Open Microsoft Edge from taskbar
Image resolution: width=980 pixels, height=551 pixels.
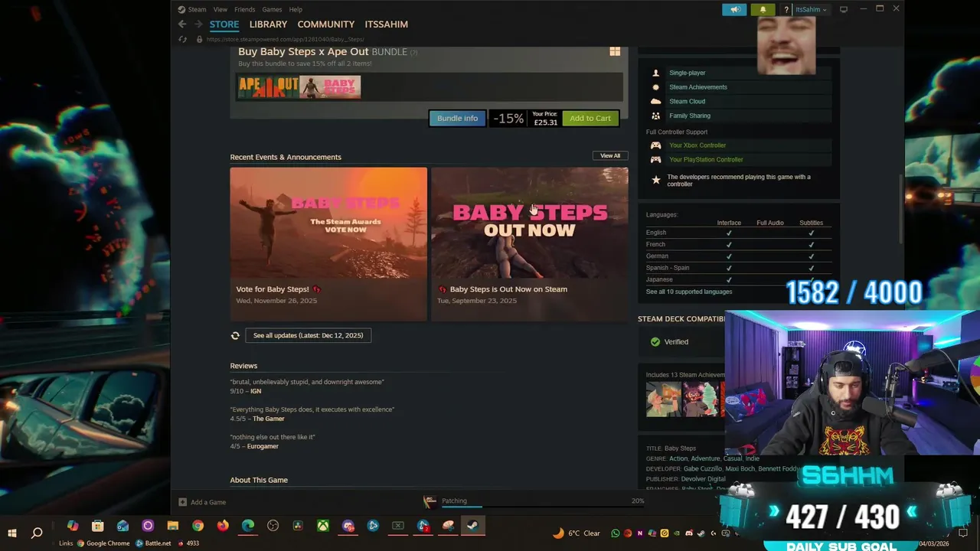(x=248, y=526)
